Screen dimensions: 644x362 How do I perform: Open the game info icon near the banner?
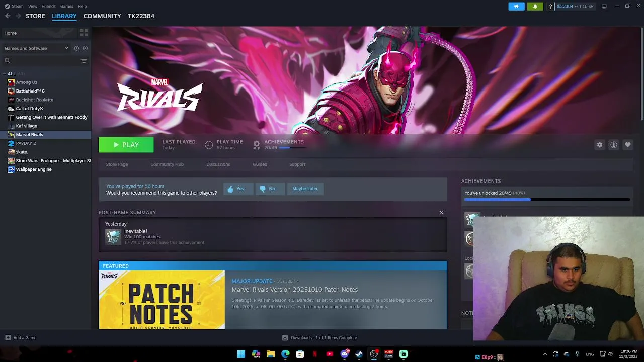(x=614, y=145)
